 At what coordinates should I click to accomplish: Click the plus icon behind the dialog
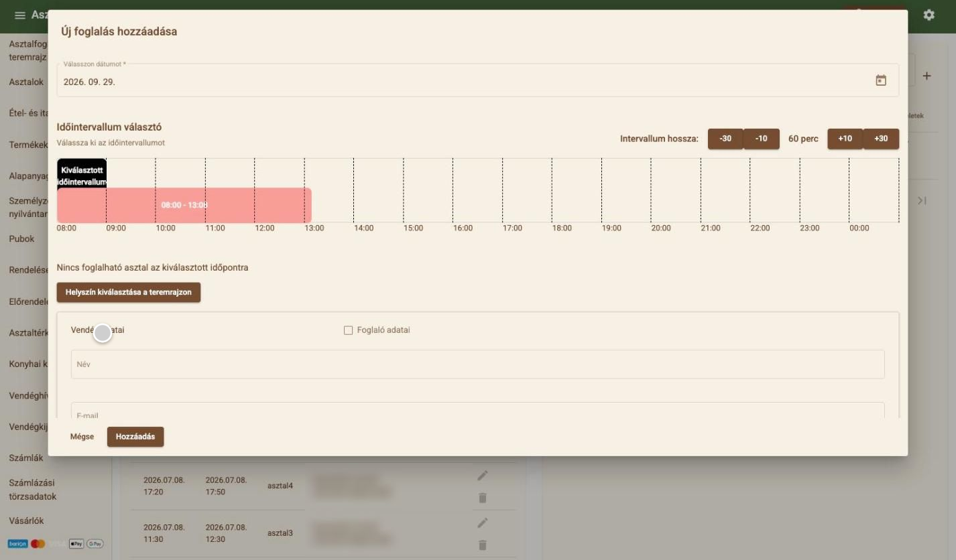(x=927, y=76)
